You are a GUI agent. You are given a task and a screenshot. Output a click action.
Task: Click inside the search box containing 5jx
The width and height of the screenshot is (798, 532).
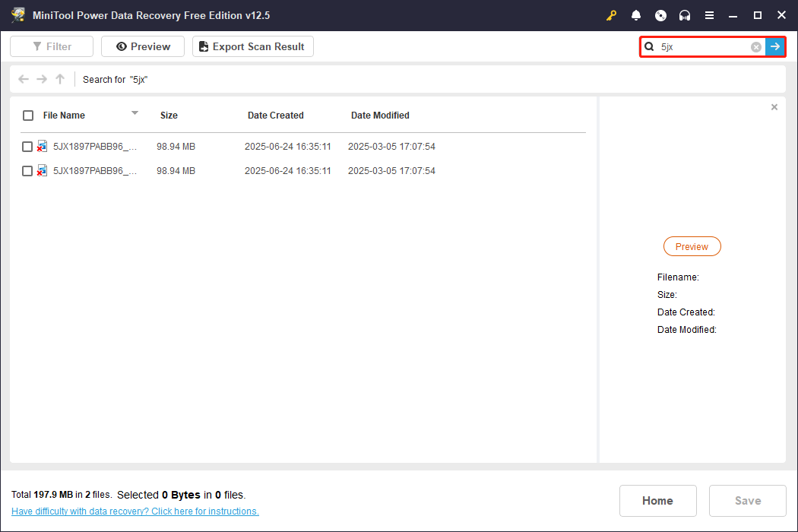click(703, 47)
